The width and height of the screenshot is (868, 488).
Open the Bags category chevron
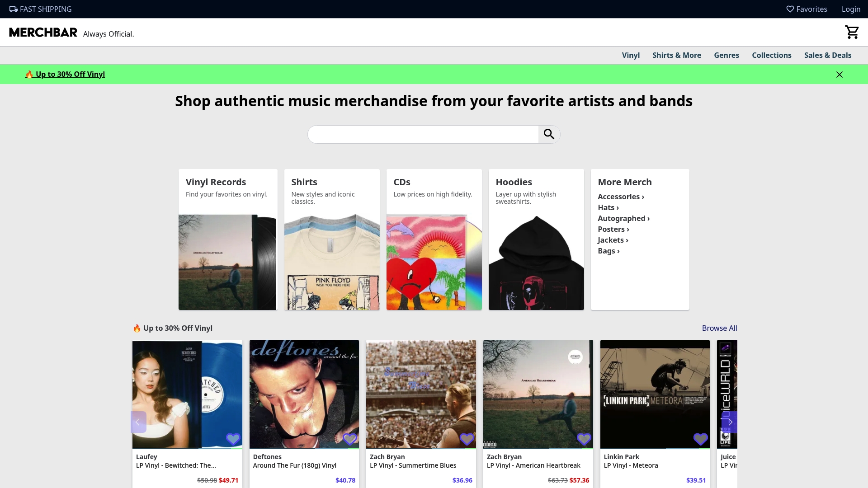point(609,251)
